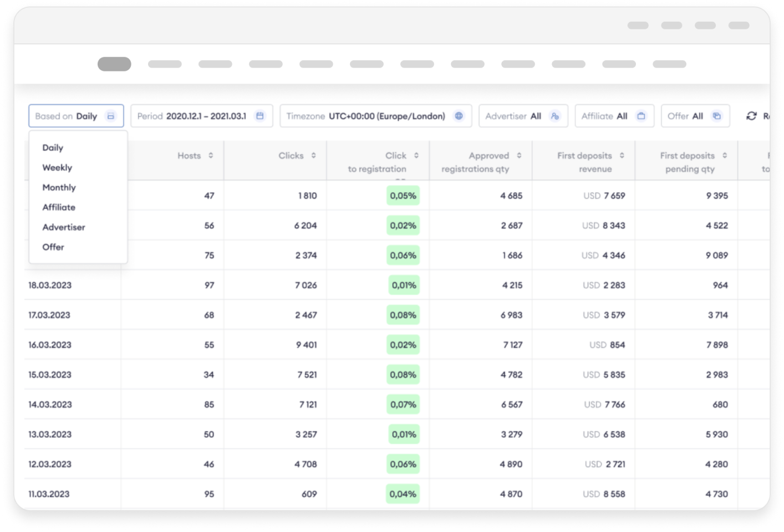Pick Affiliate option in dropdown list
Screen dimensions: 784x532
click(59, 207)
